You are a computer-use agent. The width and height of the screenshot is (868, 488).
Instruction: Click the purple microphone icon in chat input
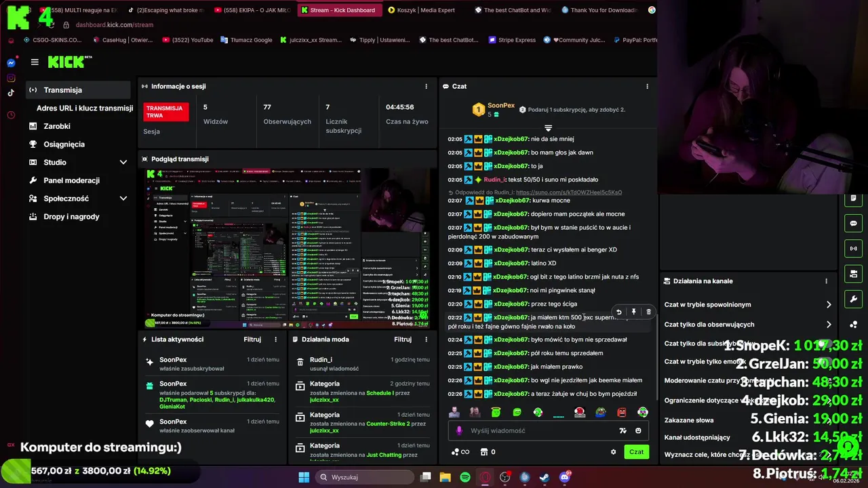459,430
